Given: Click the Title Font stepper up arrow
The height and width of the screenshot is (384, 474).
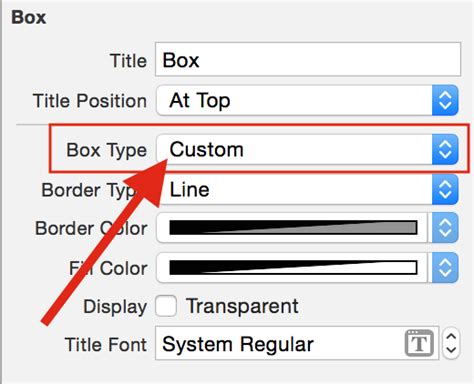Looking at the screenshot, I should click(x=451, y=337).
